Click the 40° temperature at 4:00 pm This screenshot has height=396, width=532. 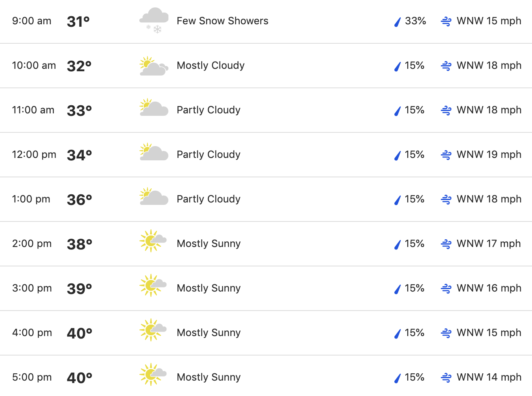tap(79, 333)
